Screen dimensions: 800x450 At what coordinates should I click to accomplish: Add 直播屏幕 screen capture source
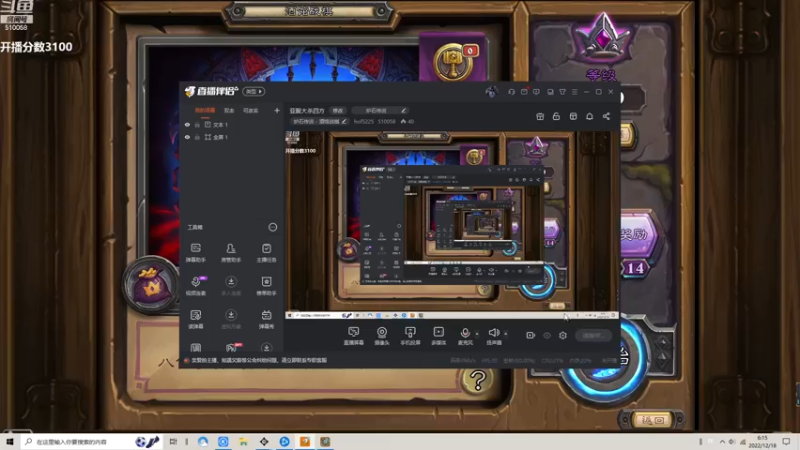354,336
